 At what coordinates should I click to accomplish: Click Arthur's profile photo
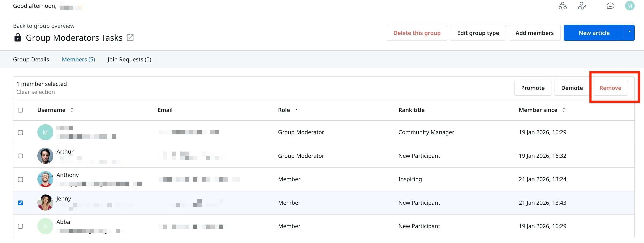[45, 156]
